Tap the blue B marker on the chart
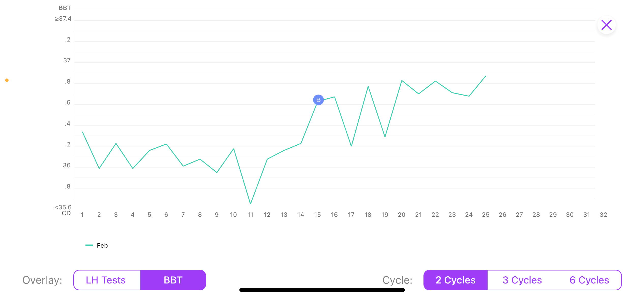The image size is (644, 298). 318,100
